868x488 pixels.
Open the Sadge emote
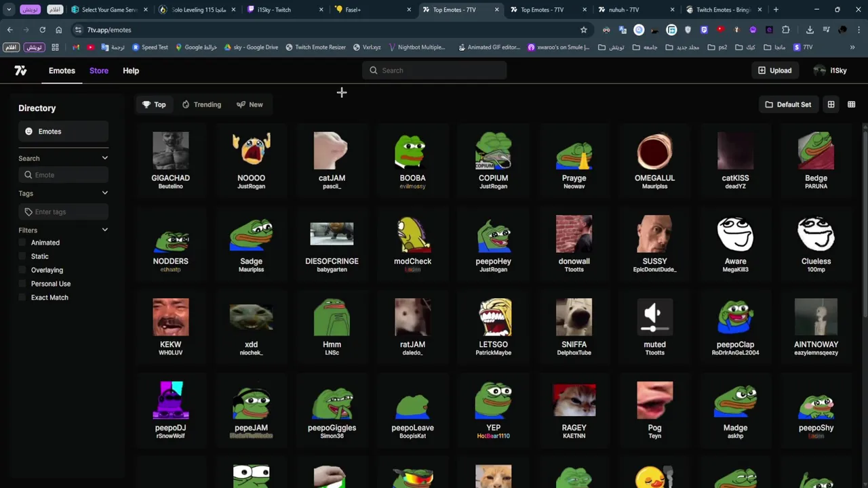(x=251, y=244)
